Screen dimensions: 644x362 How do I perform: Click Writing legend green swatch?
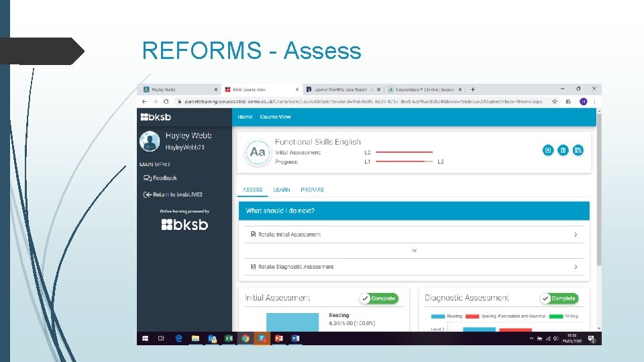click(x=556, y=316)
